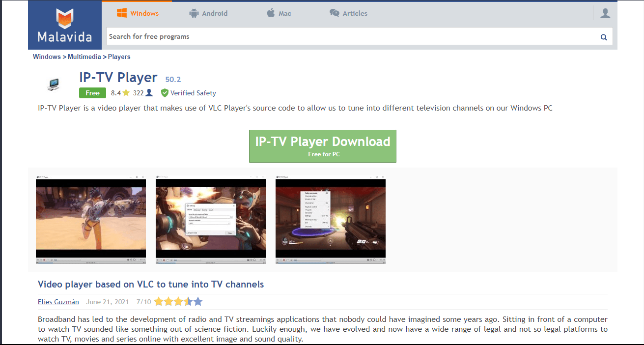Click the Verified Safety shield icon
The image size is (644, 345).
pyautogui.click(x=165, y=93)
